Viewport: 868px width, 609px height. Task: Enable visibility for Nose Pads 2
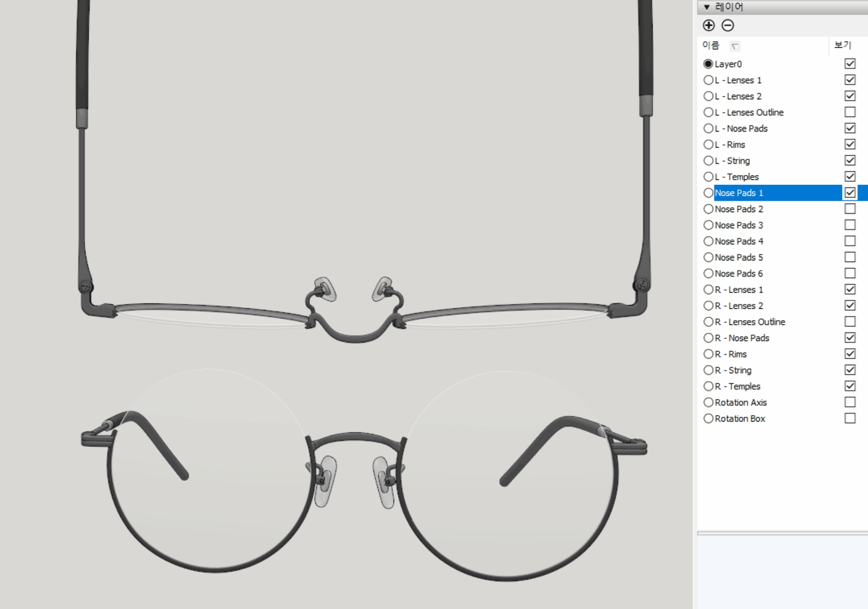pyautogui.click(x=850, y=208)
